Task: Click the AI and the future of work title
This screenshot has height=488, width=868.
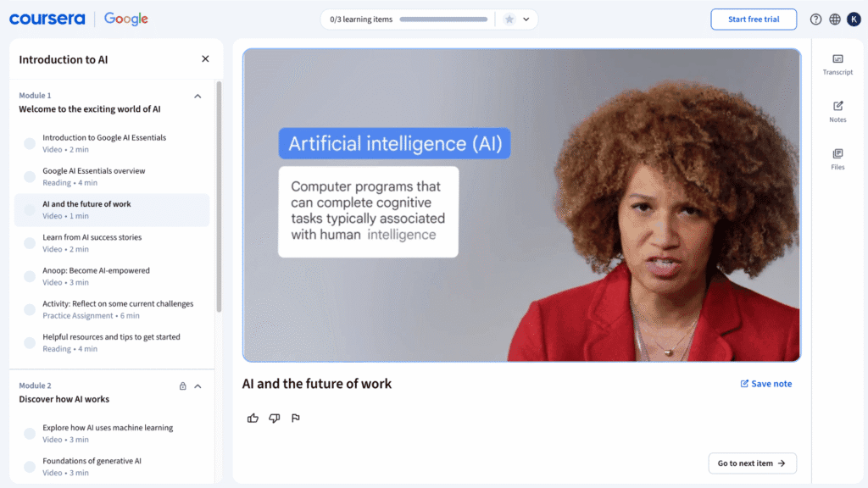Action: coord(317,384)
